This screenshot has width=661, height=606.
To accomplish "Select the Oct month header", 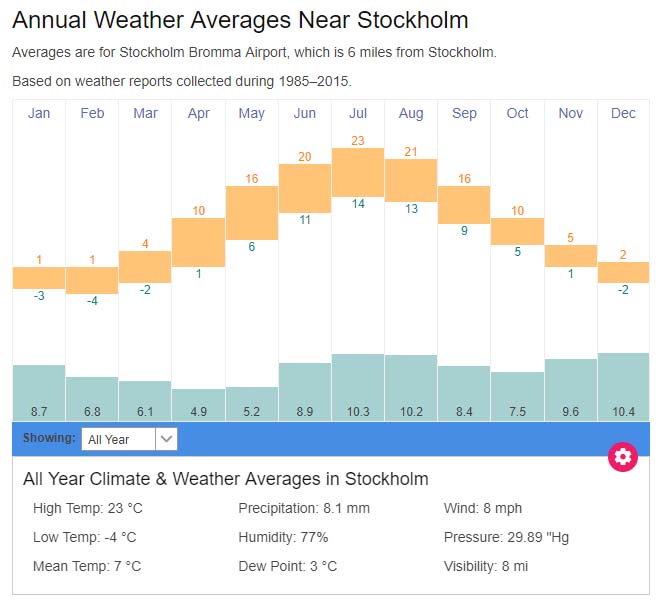I will [517, 113].
